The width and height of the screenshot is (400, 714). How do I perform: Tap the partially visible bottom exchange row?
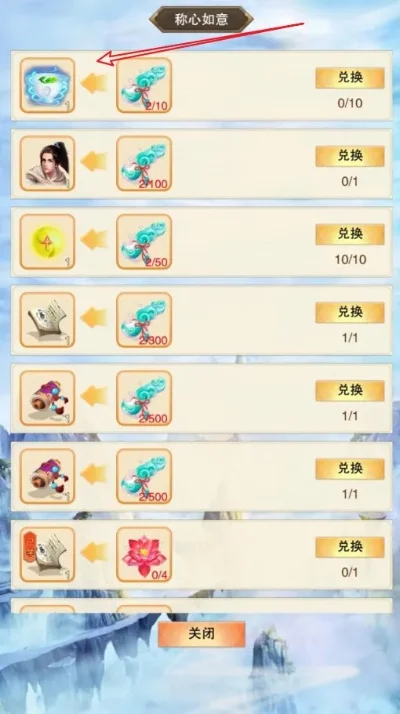pyautogui.click(x=201, y=606)
